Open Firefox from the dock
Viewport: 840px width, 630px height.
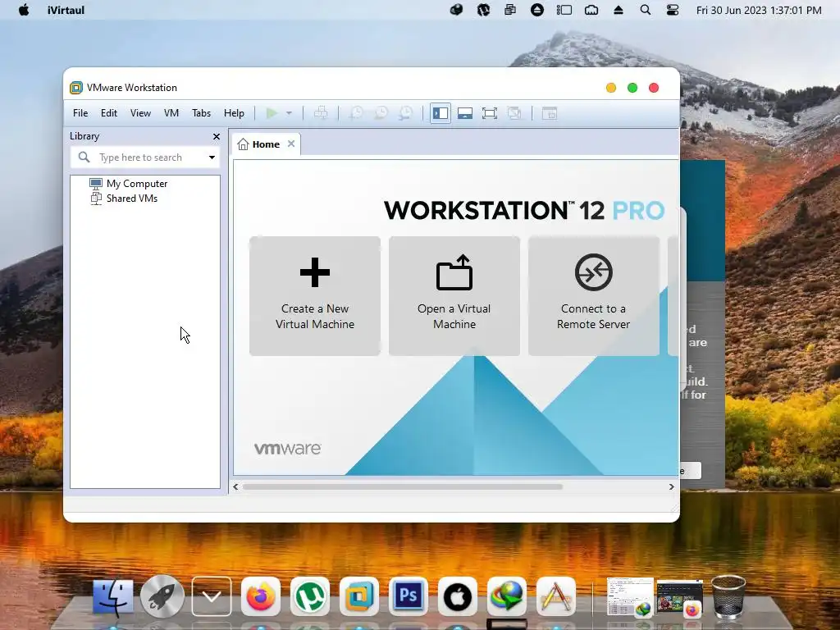tap(260, 597)
